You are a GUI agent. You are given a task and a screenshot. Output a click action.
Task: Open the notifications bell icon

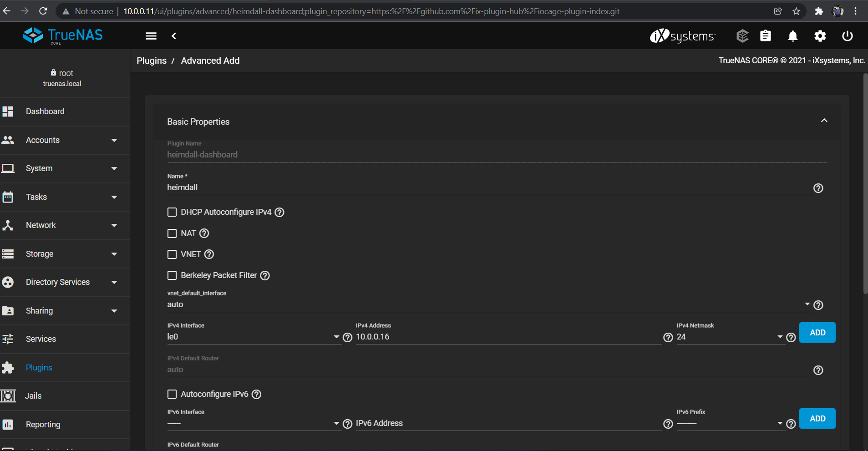(792, 36)
